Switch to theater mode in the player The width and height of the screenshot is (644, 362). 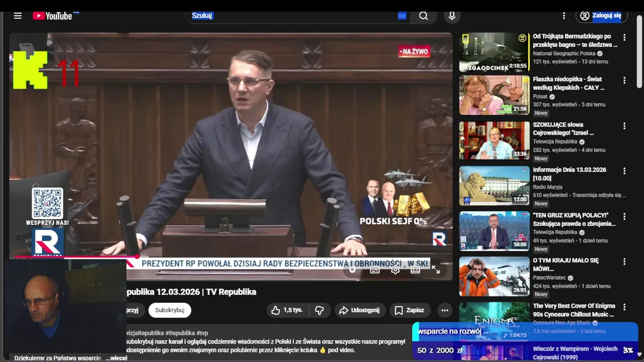tap(415, 270)
